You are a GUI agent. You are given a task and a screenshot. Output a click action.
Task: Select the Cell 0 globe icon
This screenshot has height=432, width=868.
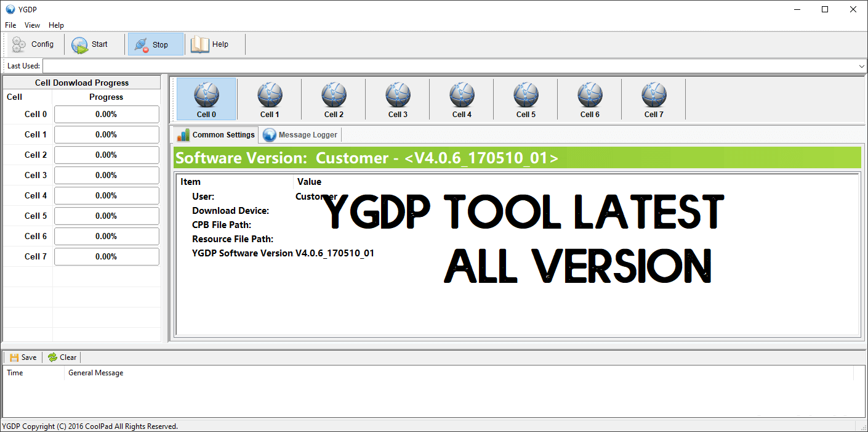206,99
